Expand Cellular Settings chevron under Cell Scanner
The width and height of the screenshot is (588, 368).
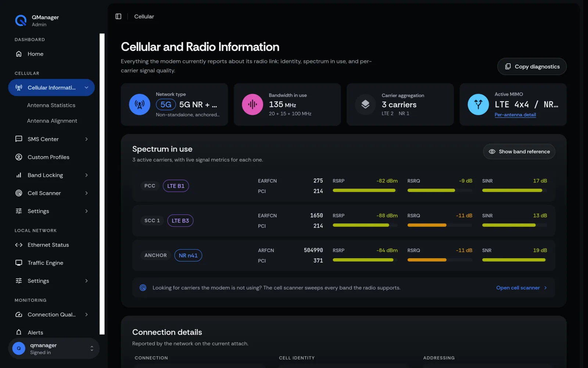(x=86, y=211)
